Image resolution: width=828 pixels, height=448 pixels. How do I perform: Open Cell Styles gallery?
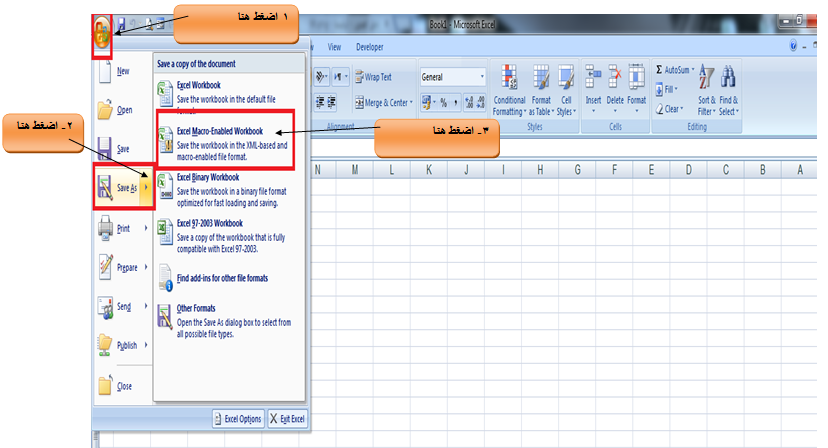(x=566, y=90)
